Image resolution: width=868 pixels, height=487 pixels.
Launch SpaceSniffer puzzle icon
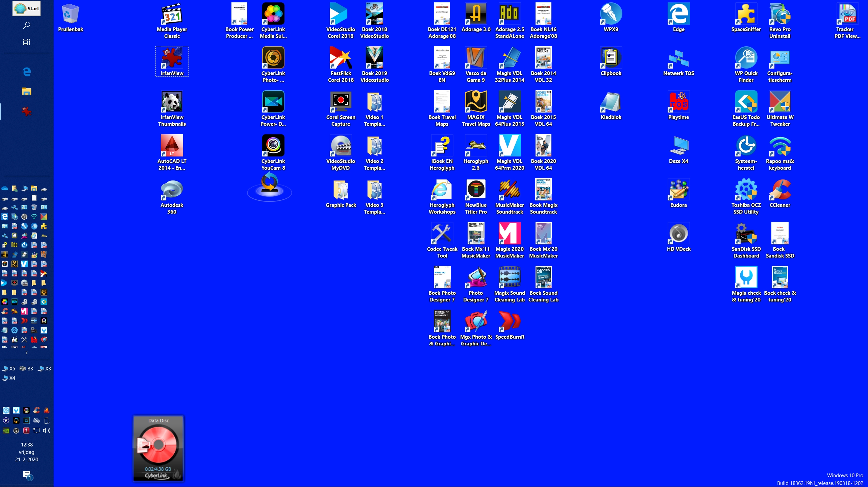point(746,18)
